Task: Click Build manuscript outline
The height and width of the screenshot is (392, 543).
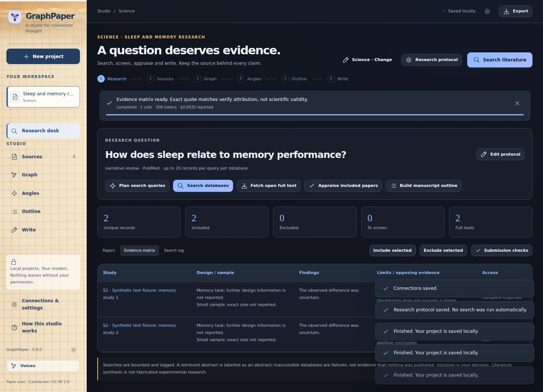Action: 423,186
